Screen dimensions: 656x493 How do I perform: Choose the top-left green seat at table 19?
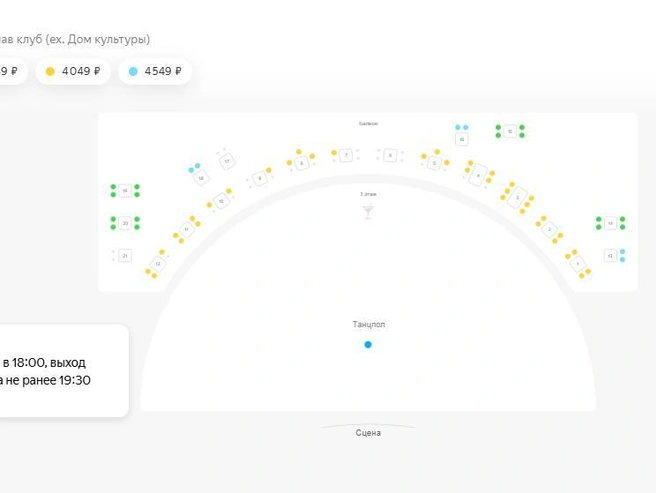(113, 187)
